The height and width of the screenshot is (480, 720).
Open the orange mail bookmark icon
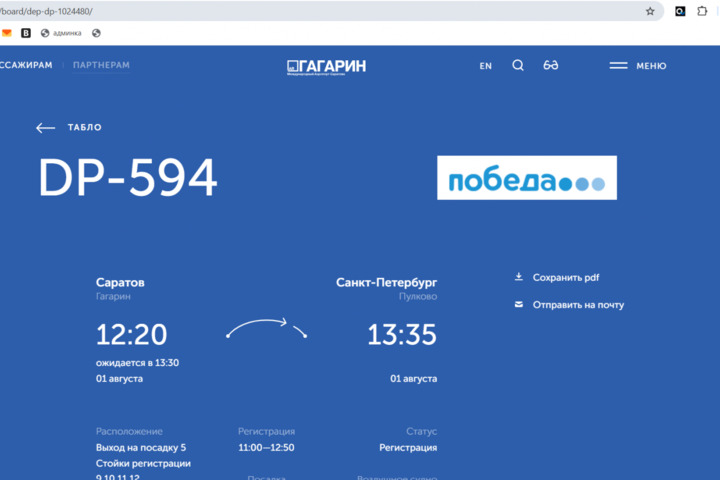click(6, 33)
